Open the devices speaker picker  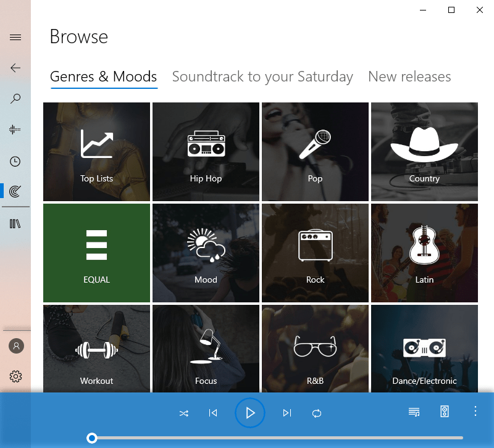coord(445,412)
